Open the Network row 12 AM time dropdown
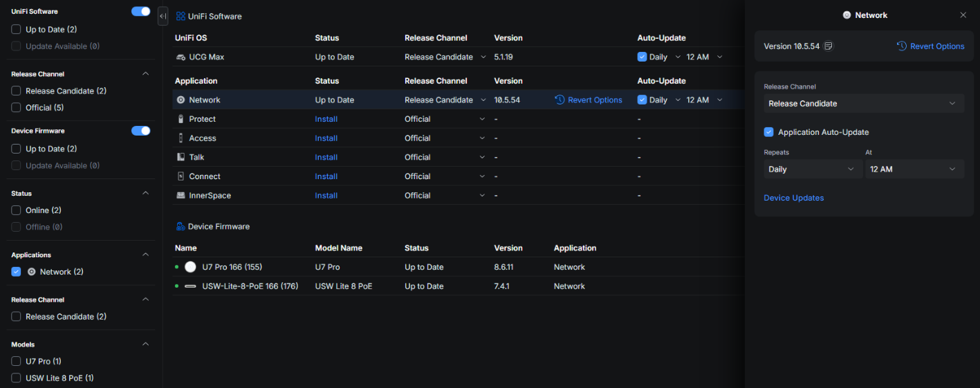This screenshot has width=980, height=388. pos(704,100)
